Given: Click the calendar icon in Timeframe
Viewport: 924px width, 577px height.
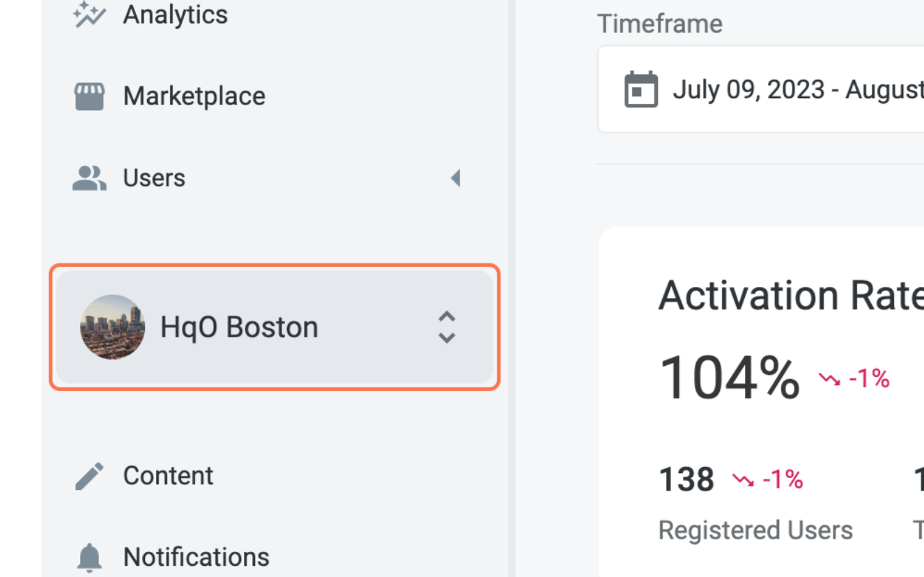Looking at the screenshot, I should (x=640, y=90).
